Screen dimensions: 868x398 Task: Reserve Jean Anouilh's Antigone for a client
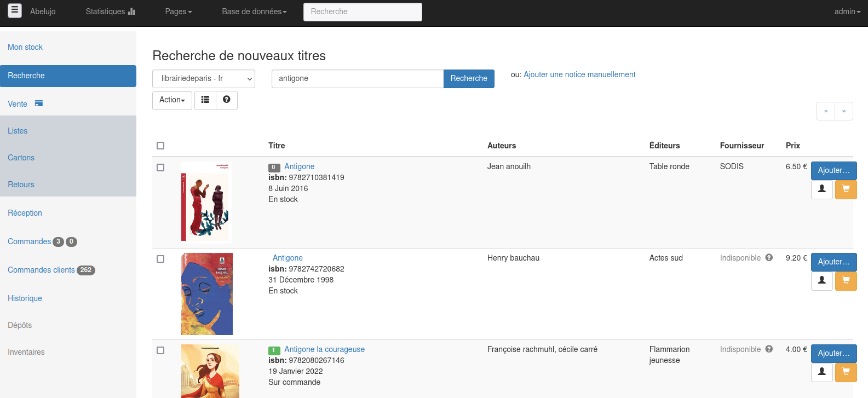(x=822, y=189)
